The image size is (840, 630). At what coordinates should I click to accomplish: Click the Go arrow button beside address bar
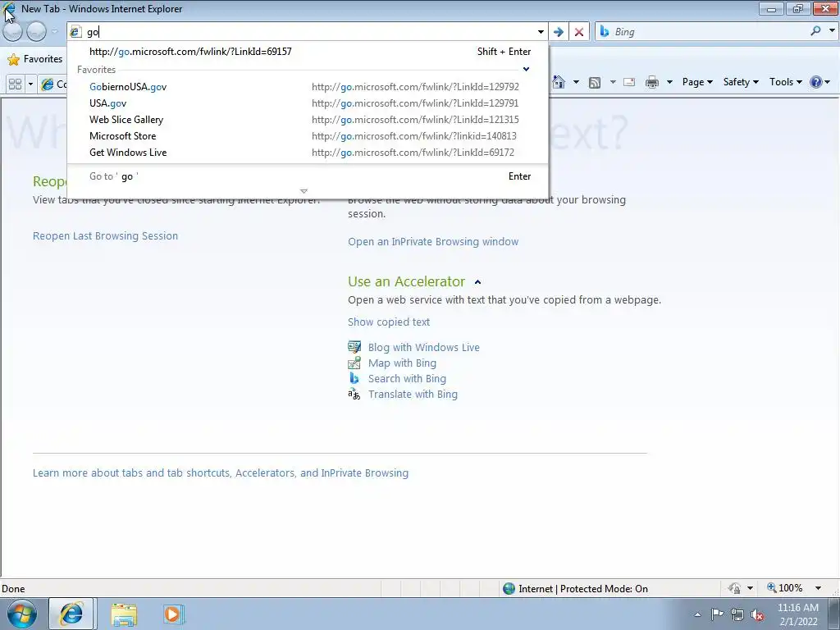pyautogui.click(x=558, y=32)
